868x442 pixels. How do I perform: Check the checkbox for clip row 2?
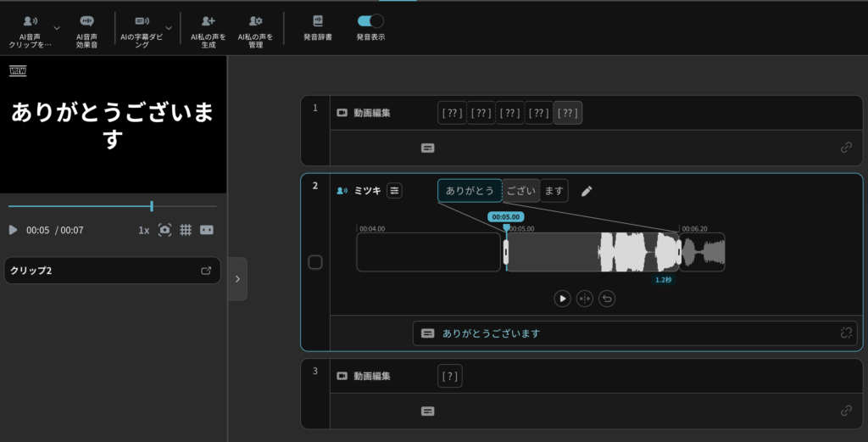point(315,262)
